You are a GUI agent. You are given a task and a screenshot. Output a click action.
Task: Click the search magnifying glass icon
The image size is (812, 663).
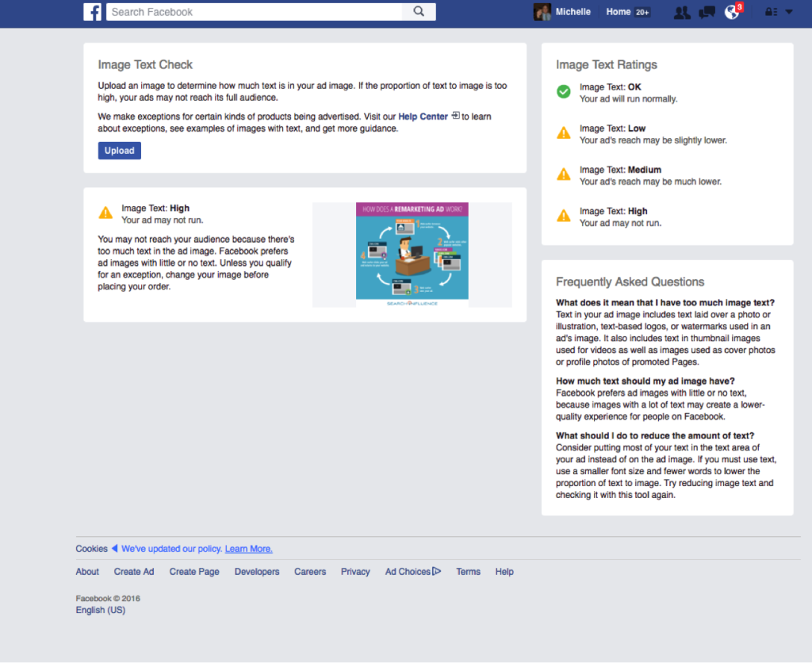tap(419, 12)
